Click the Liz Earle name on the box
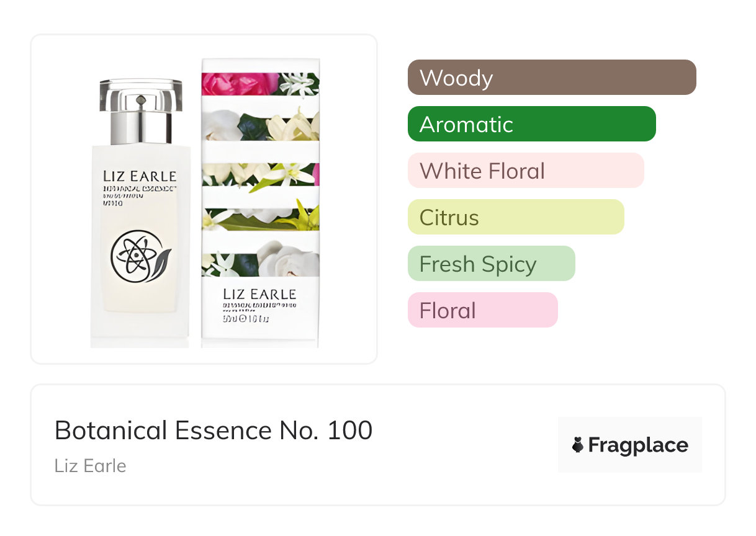 coord(259,293)
